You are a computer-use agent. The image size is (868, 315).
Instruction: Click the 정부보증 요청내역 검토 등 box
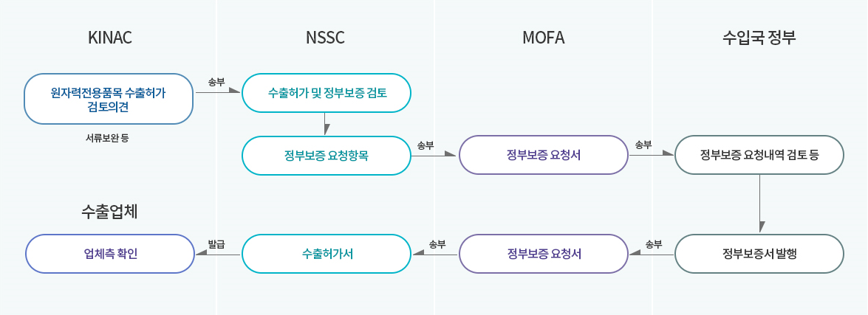tap(759, 156)
